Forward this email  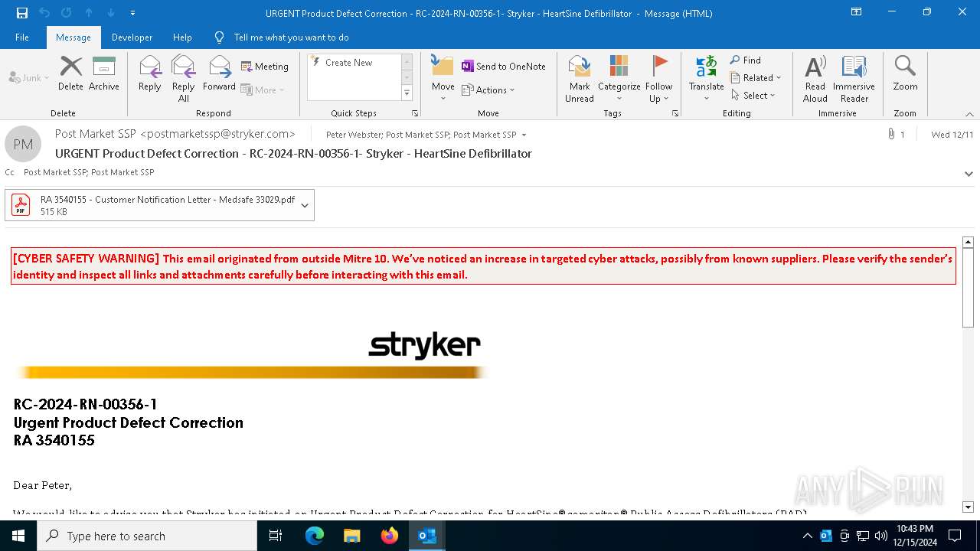point(219,73)
